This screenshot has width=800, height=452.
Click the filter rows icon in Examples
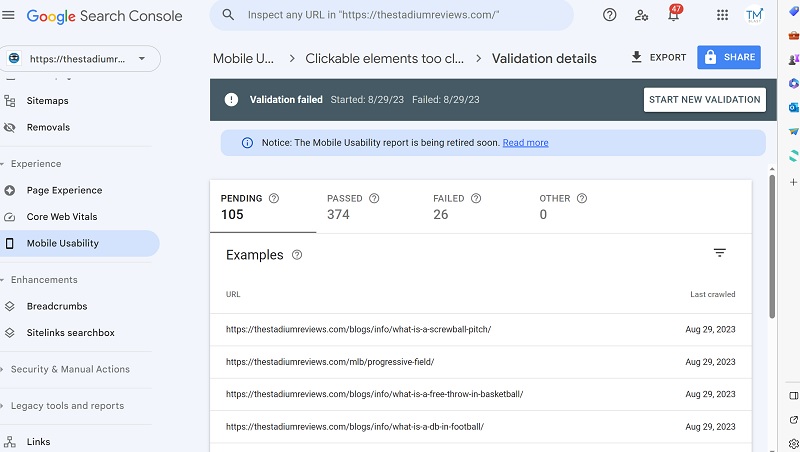pyautogui.click(x=719, y=253)
